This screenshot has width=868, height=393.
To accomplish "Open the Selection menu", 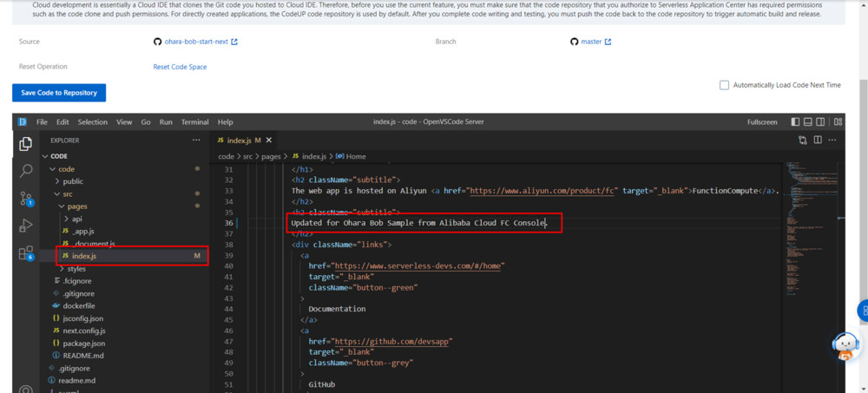I will coord(93,122).
